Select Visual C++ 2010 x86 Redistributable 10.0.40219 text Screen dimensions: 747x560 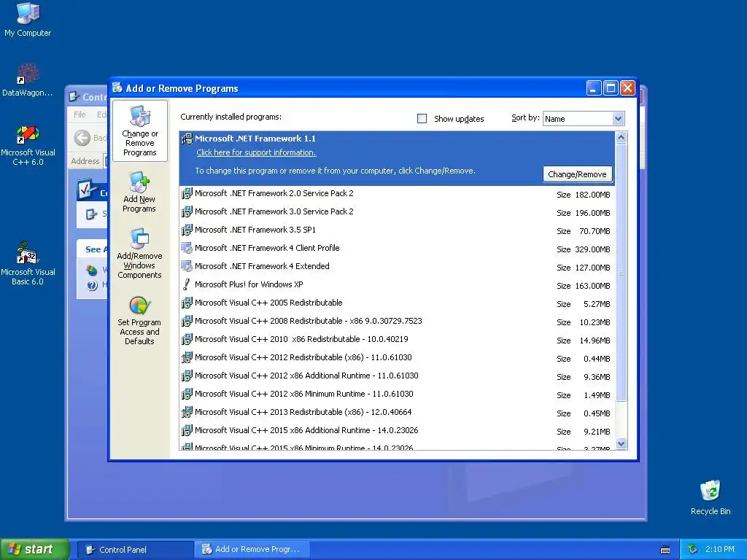(x=301, y=339)
